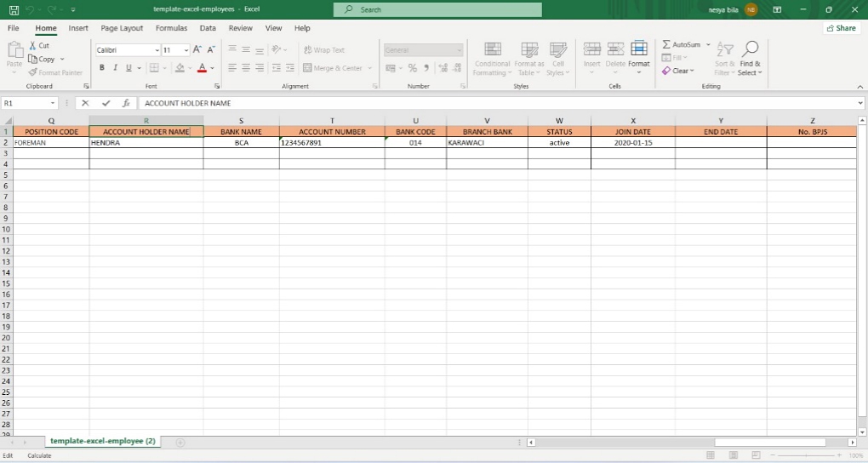Toggle Bold formatting
The width and height of the screenshot is (868, 463).
coord(102,68)
